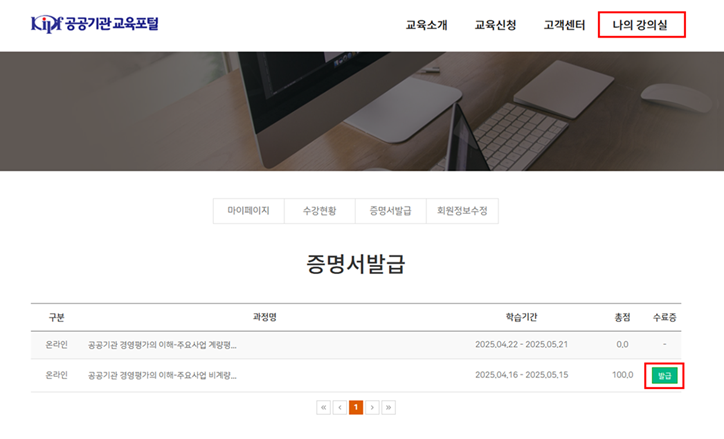Open the 교육소개 menu
The height and width of the screenshot is (439, 724).
pyautogui.click(x=426, y=25)
